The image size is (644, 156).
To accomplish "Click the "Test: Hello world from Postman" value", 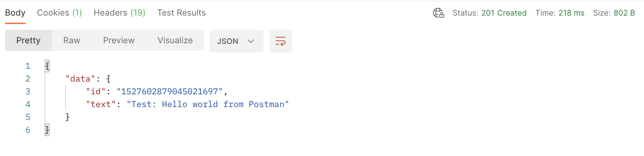I will [208, 104].
